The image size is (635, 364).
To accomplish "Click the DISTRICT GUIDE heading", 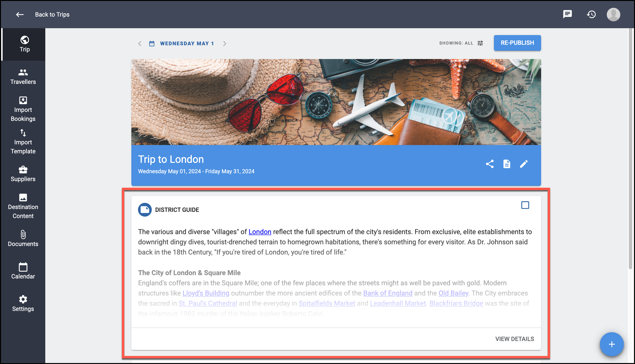I will (177, 210).
